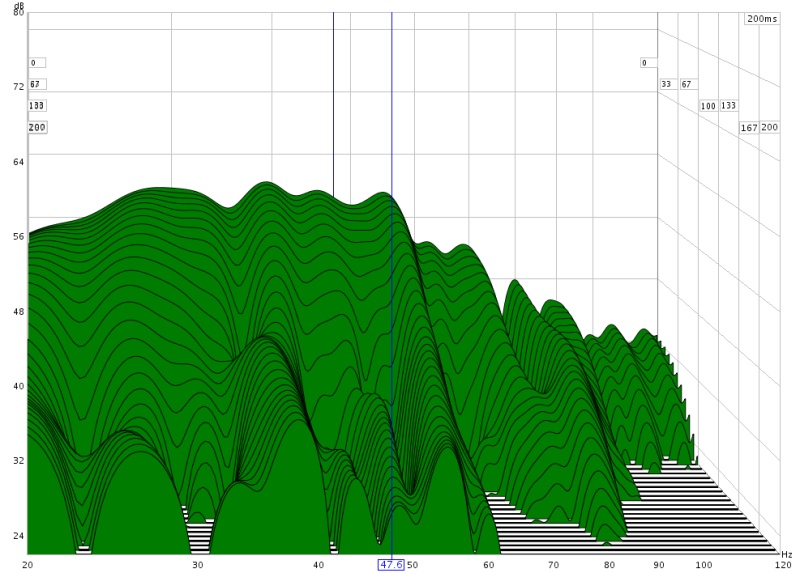Select the 100 ms time slice marker
This screenshot has width=800, height=573.
point(708,106)
